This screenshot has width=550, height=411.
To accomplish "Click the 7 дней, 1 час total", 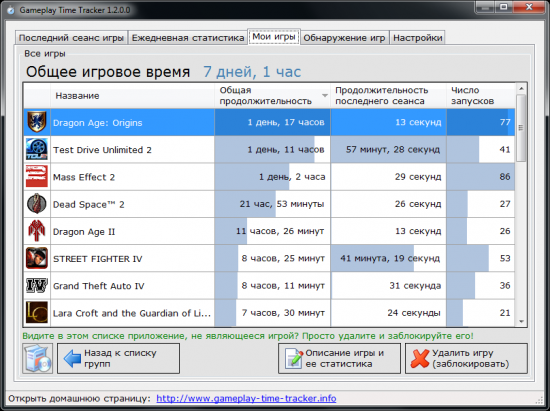I will click(252, 72).
